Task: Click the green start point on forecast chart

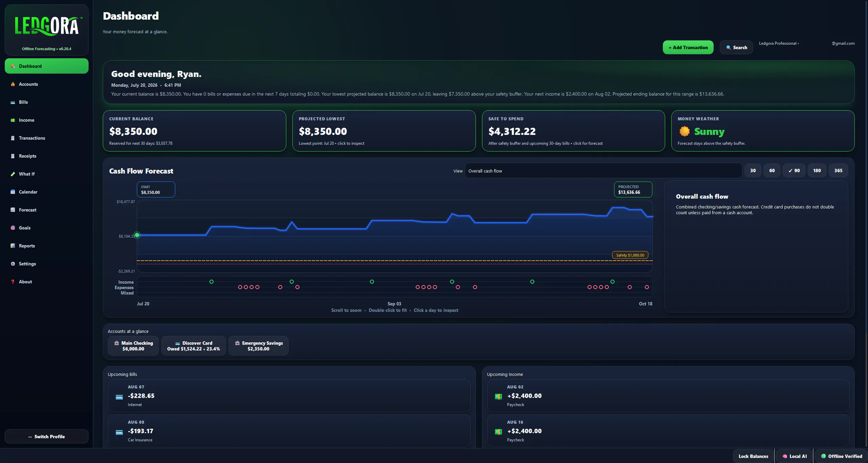Action: tap(137, 235)
